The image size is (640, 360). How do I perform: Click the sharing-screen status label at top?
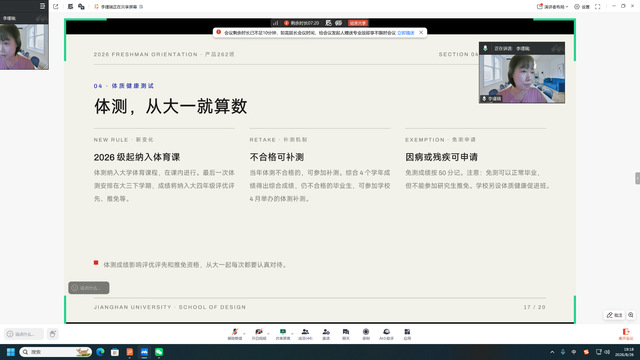119,7
